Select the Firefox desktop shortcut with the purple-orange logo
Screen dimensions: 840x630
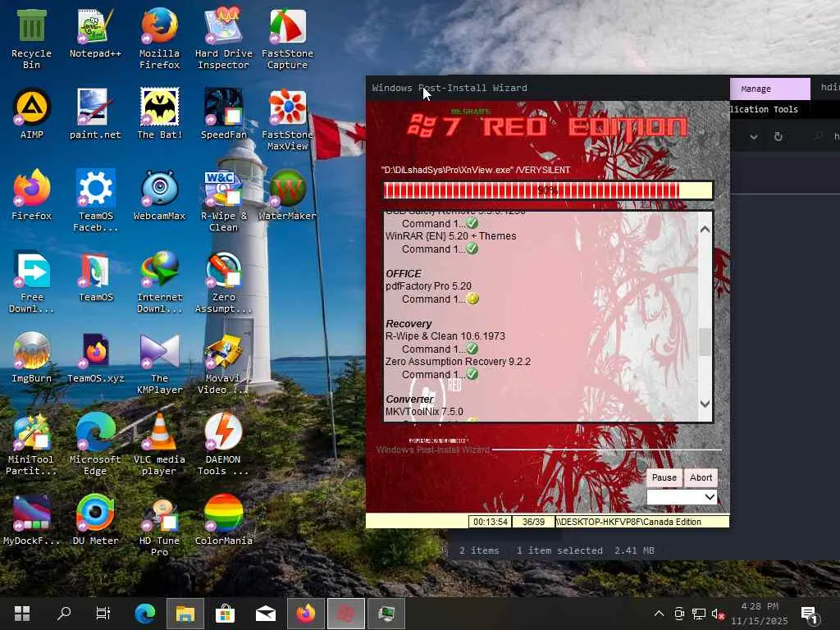point(31,195)
